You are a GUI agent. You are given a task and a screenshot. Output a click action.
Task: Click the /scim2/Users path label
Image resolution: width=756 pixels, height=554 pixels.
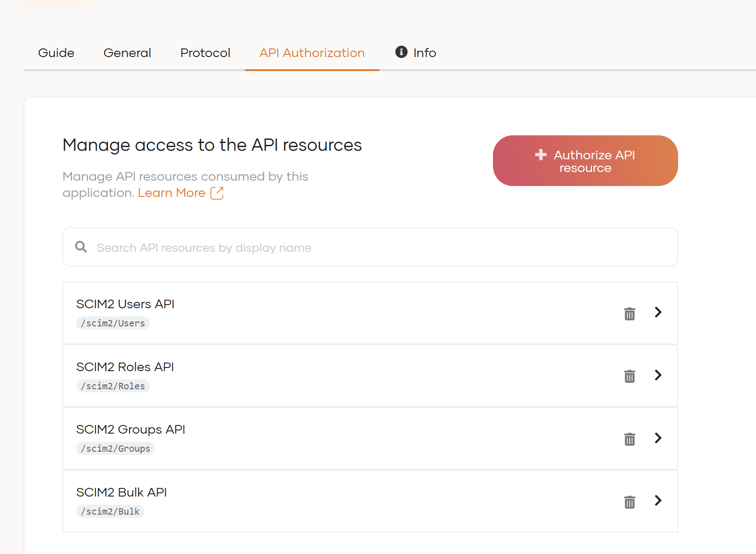point(113,323)
